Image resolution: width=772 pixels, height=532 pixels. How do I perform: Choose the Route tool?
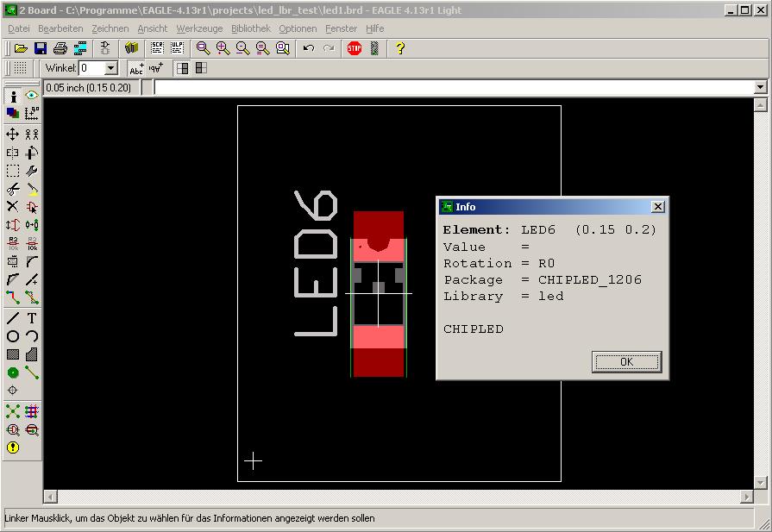(13, 297)
